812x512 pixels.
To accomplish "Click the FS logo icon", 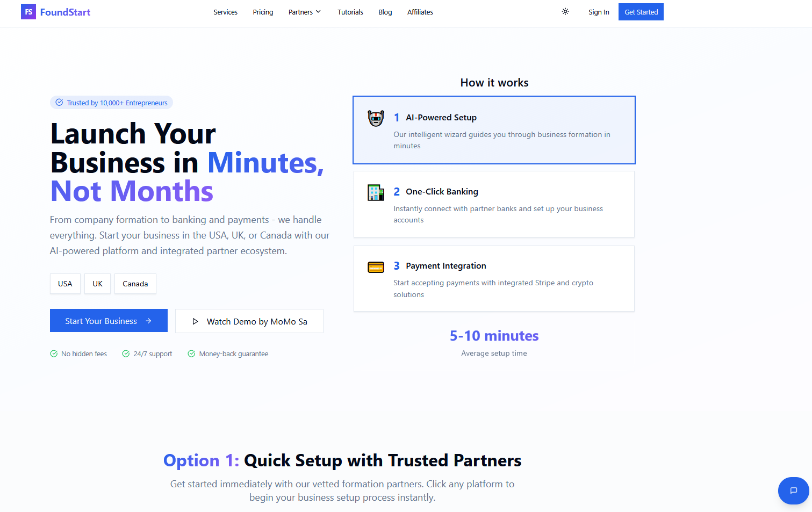I will (28, 12).
